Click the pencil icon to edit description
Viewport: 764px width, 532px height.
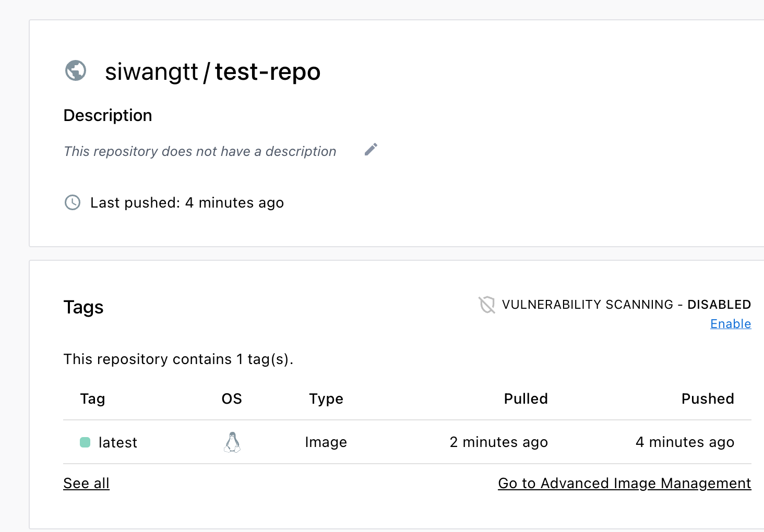pyautogui.click(x=371, y=150)
